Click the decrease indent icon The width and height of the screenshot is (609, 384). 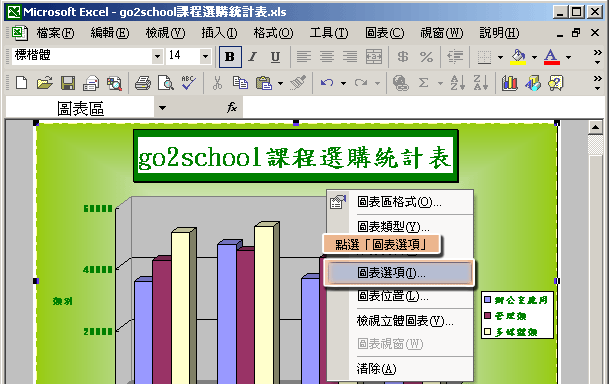click(455, 57)
